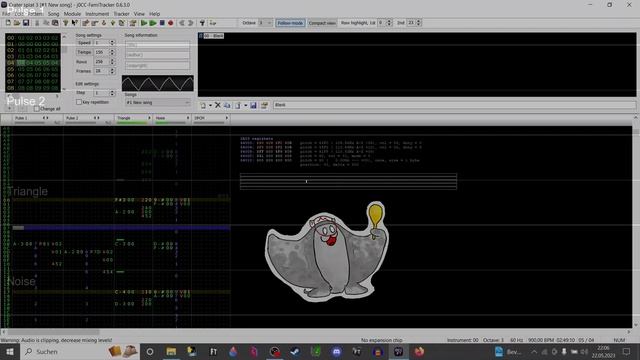Enable the Key repetition checkbox
Image resolution: width=640 pixels, height=360 pixels.
pos(79,102)
